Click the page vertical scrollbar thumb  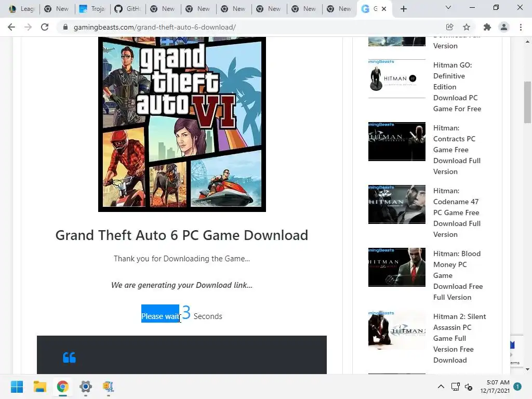pyautogui.click(x=527, y=102)
